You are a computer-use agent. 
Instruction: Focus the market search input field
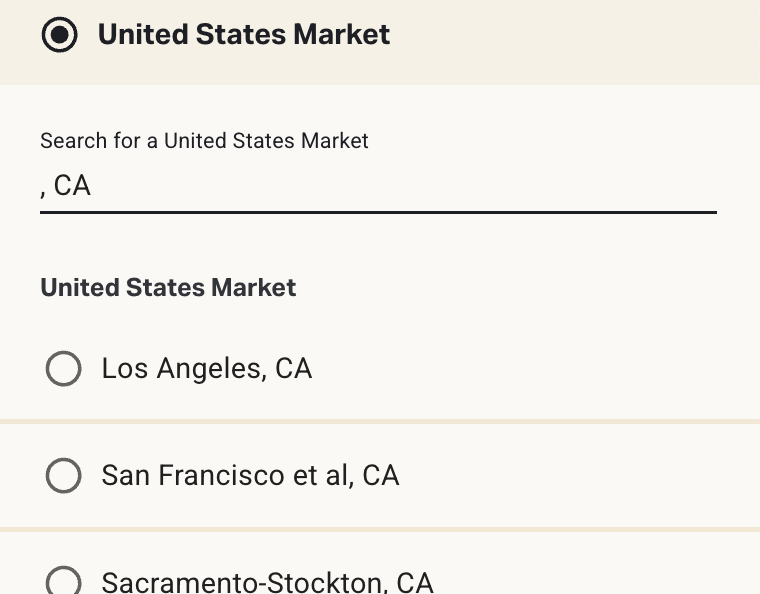(378, 186)
